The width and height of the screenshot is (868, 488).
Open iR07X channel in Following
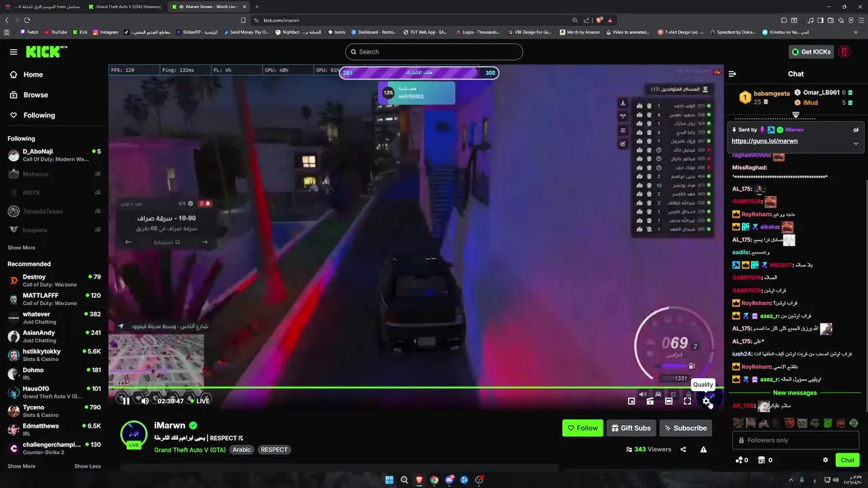[x=54, y=192]
